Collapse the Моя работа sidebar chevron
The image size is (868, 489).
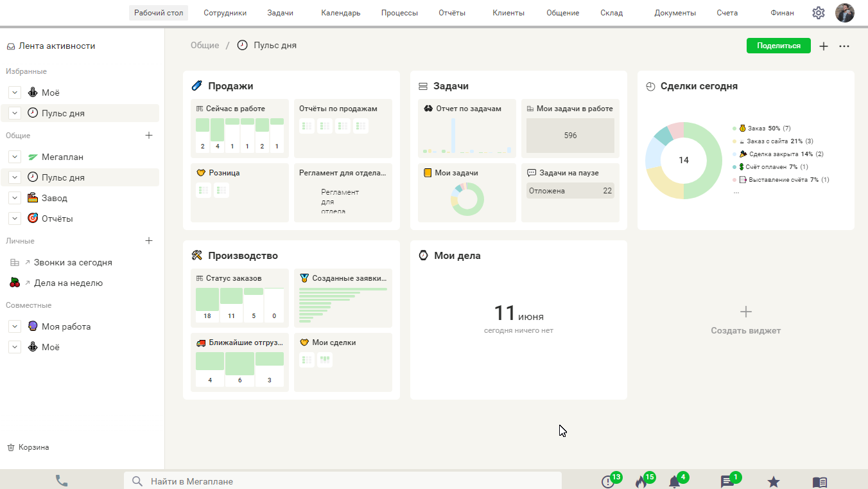15,326
